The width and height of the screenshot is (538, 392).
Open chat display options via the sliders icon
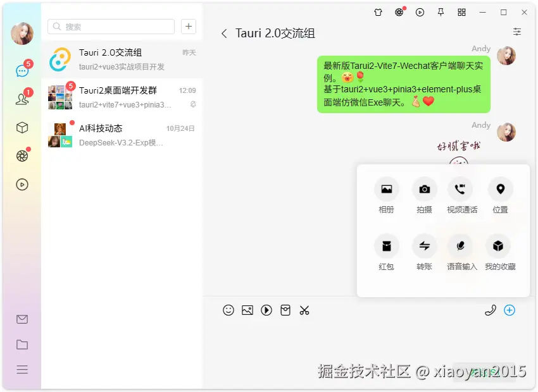click(517, 32)
